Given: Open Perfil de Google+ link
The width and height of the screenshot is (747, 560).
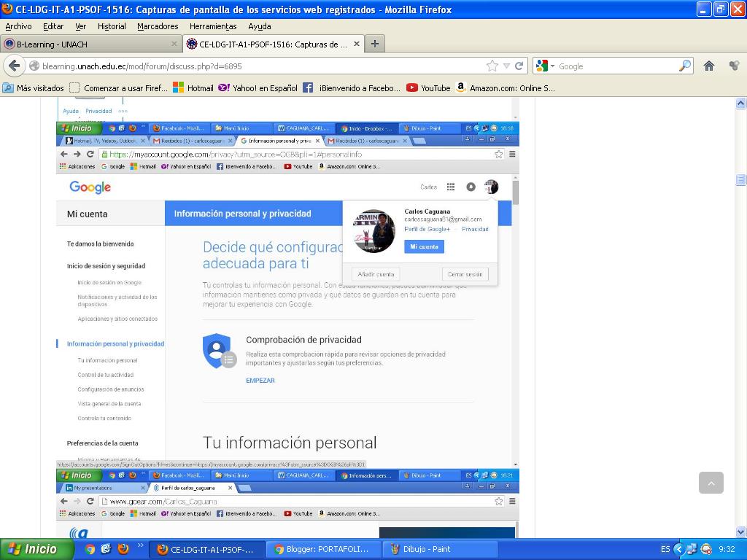Looking at the screenshot, I should coord(427,229).
